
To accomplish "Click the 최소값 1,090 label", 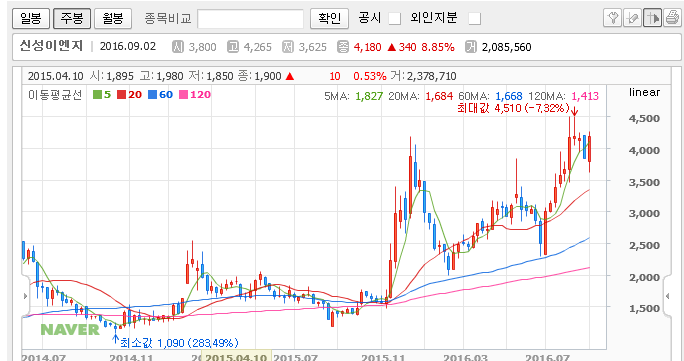I will [179, 343].
